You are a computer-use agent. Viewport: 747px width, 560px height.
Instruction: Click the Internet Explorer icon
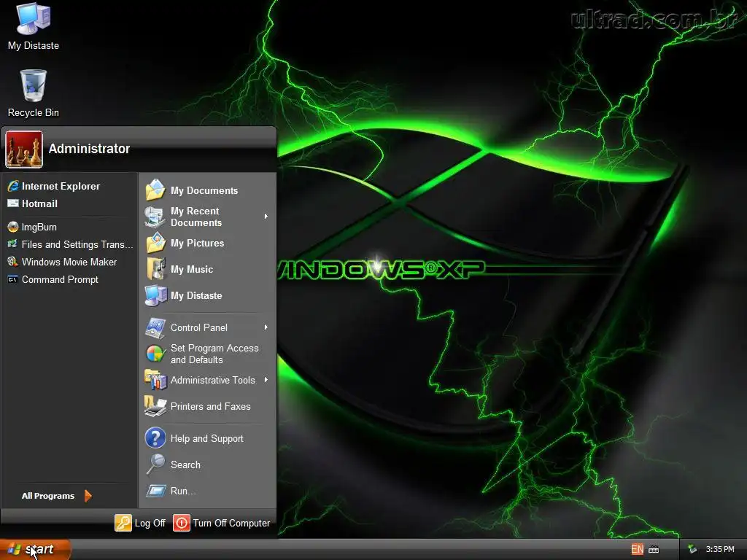(x=13, y=186)
